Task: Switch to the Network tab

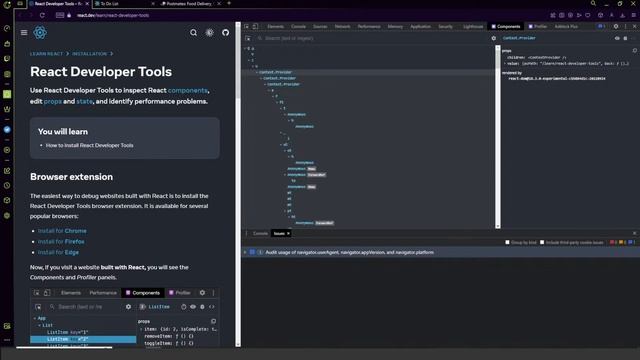Action: [342, 27]
